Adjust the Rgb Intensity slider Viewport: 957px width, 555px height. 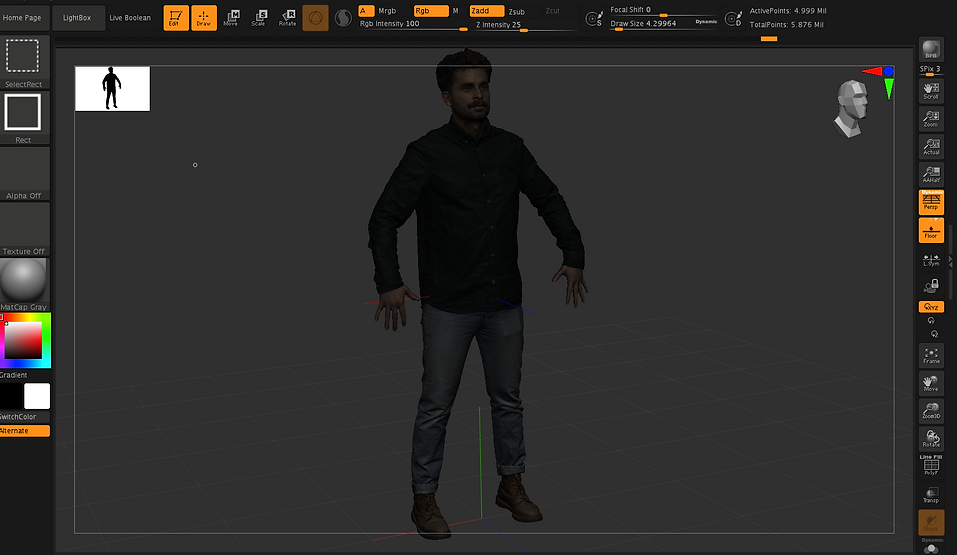click(413, 24)
